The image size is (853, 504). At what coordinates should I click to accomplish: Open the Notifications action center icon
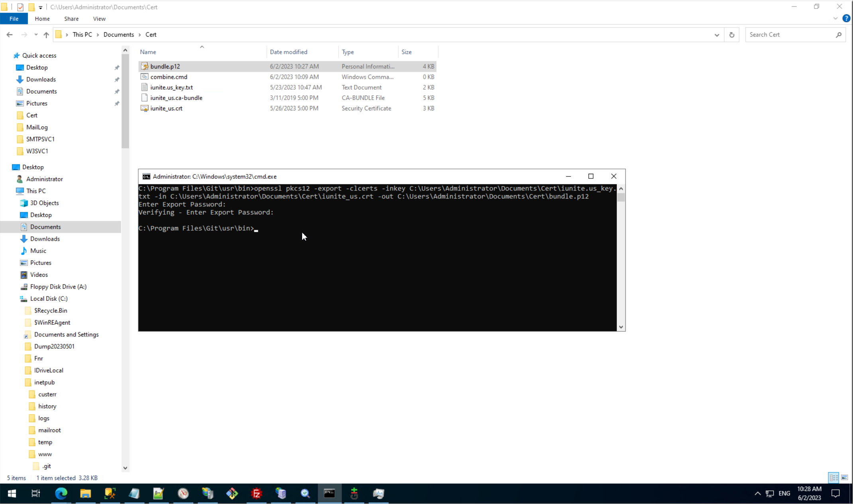835,493
